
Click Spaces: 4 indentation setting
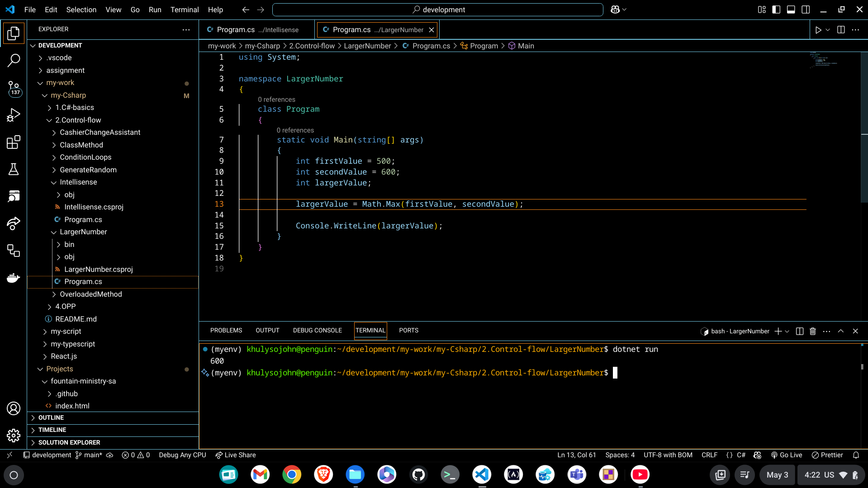pyautogui.click(x=620, y=455)
